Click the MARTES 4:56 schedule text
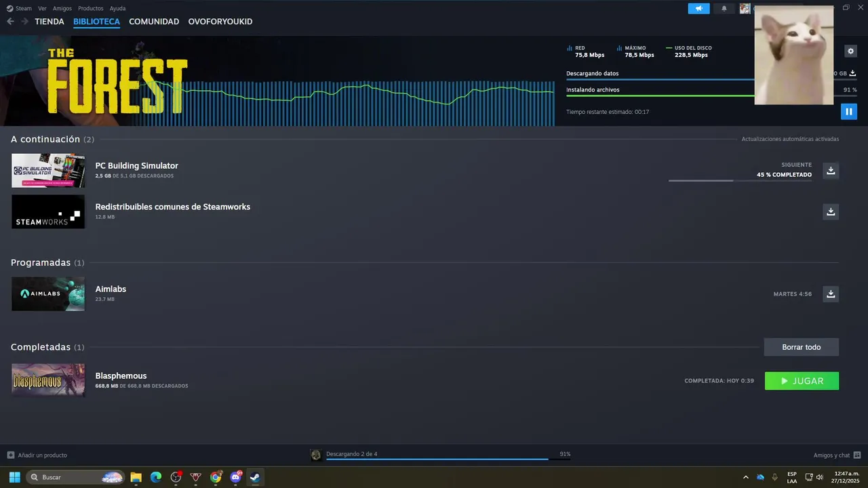The width and height of the screenshot is (868, 488). point(792,294)
